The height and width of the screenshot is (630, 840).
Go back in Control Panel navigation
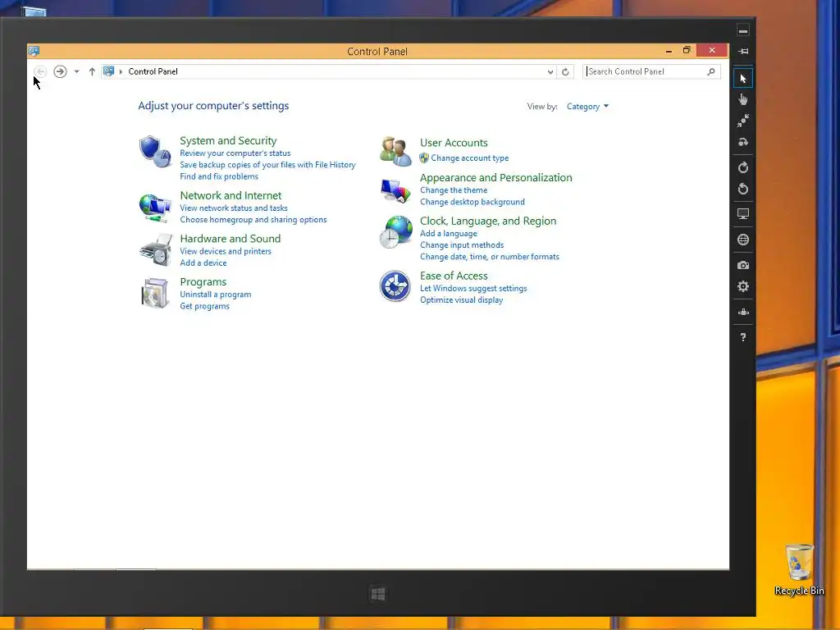[40, 71]
